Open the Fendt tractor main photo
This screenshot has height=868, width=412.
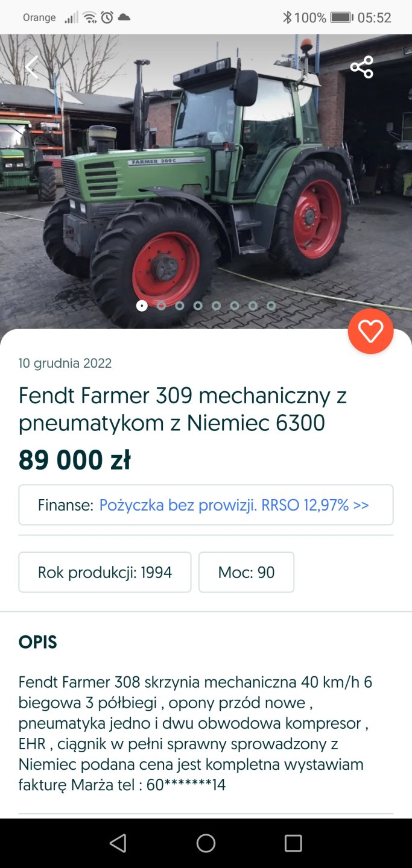click(x=205, y=181)
